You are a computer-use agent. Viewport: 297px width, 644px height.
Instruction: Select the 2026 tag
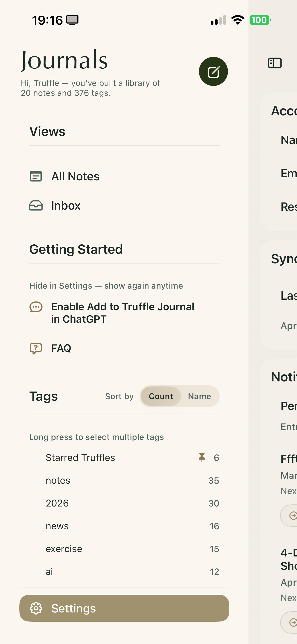tap(124, 503)
